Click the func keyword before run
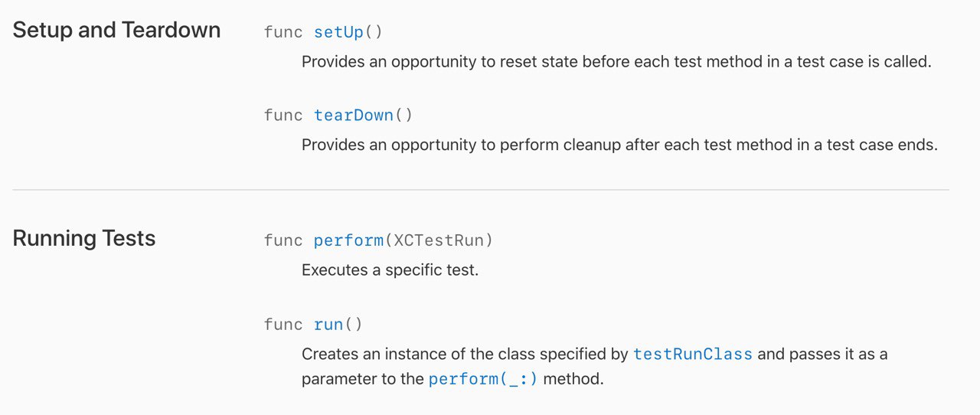Screen dimensions: 980x415 coord(283,325)
